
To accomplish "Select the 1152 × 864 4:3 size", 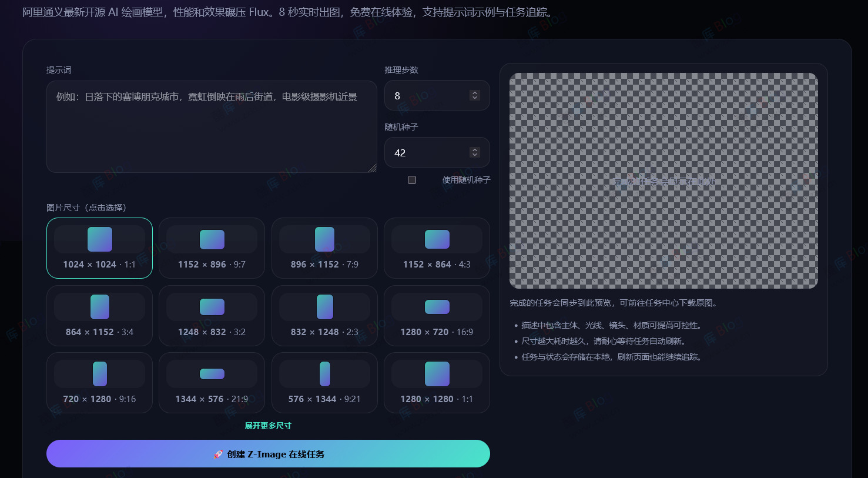I will 437,248.
